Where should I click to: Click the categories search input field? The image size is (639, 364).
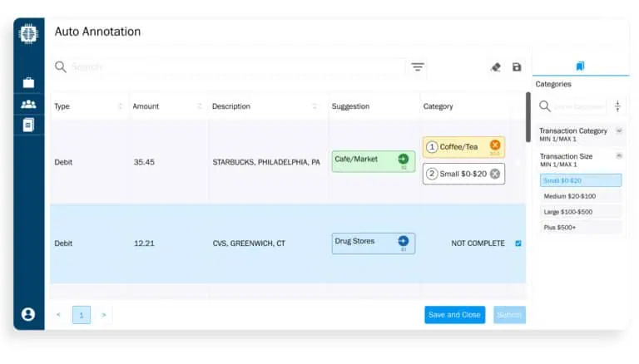578,106
